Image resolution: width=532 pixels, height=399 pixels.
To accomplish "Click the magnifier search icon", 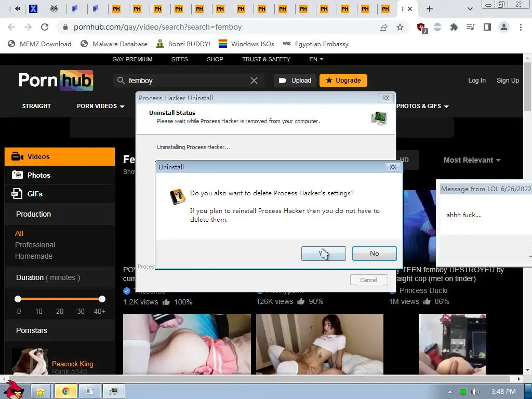I will [121, 81].
